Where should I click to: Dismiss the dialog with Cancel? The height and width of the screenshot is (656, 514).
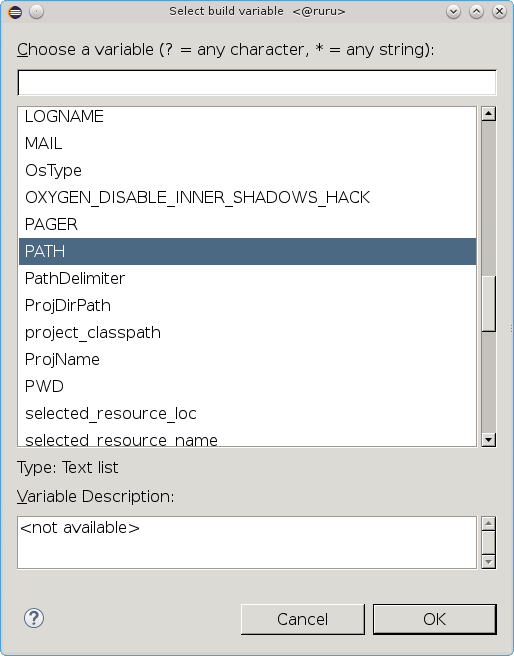tap(302, 619)
